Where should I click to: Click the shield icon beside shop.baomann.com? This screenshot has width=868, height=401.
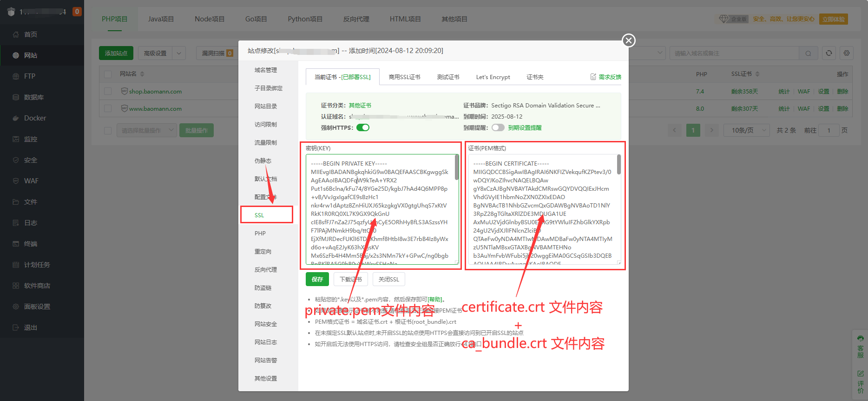coord(124,91)
